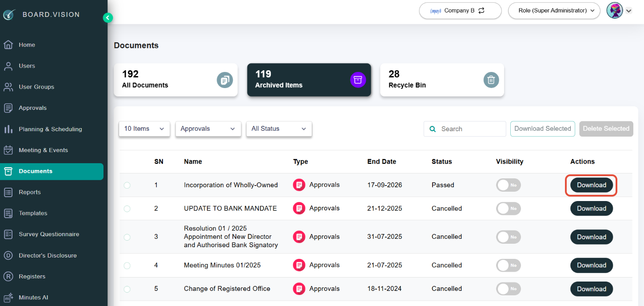
Task: Click the search magnifier icon
Action: [x=433, y=129]
